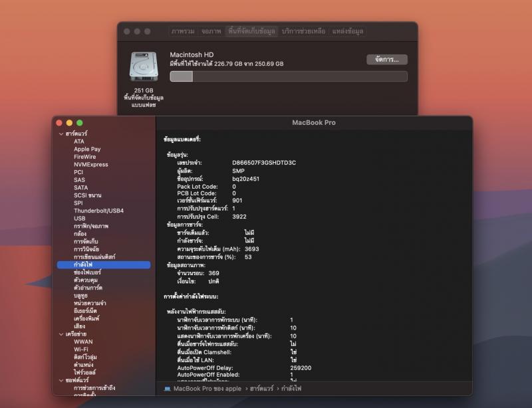532x408 pixels.
Task: Click the device name value bq20z451
Action: (245, 179)
